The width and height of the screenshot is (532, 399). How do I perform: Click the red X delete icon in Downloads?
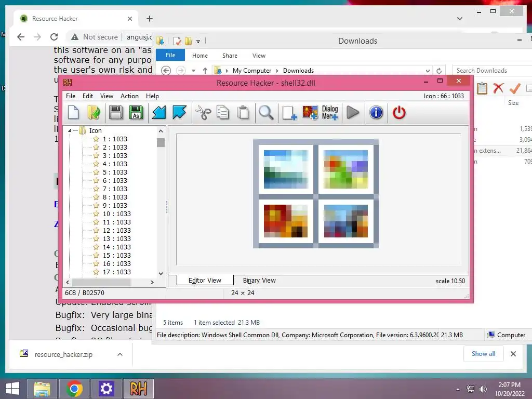pyautogui.click(x=498, y=88)
